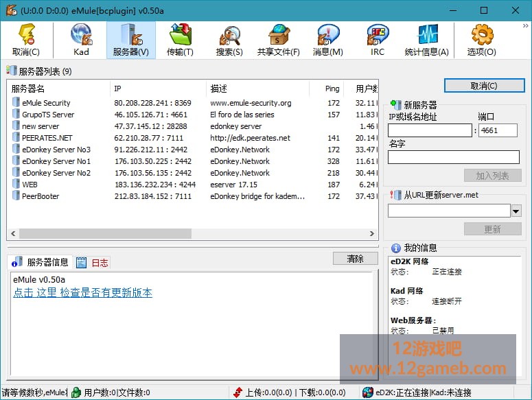Select IP 46.105.126.71 : 4661
Image resolution: width=532 pixels, height=400 pixels.
coord(151,115)
